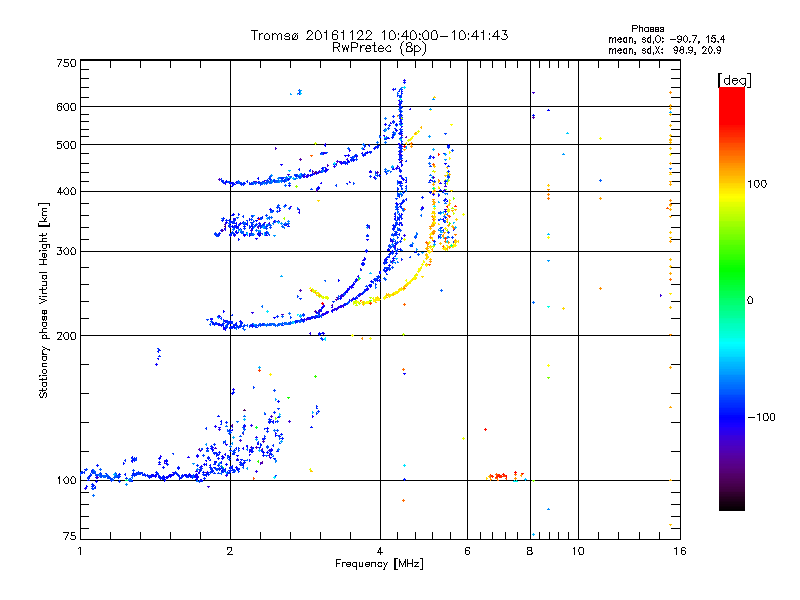Click the y-axis tick label '750'

pyautogui.click(x=66, y=63)
